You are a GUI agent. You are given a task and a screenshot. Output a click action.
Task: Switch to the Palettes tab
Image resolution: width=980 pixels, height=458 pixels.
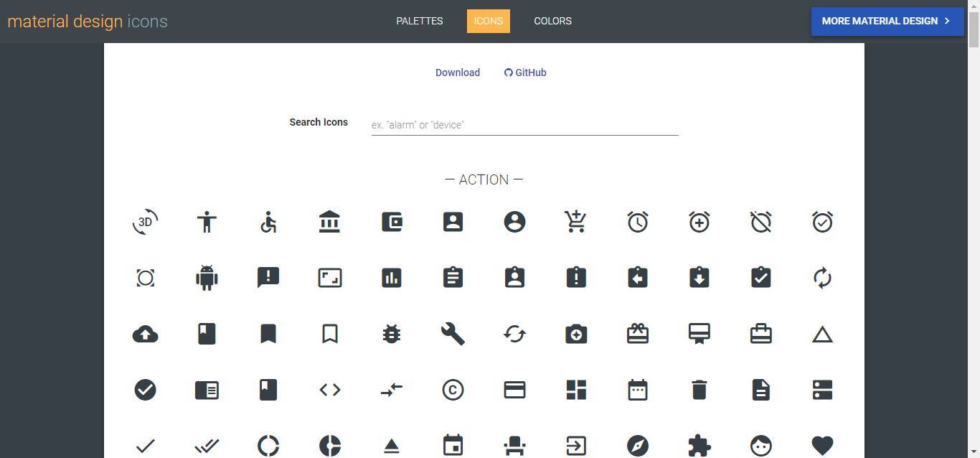(x=420, y=21)
